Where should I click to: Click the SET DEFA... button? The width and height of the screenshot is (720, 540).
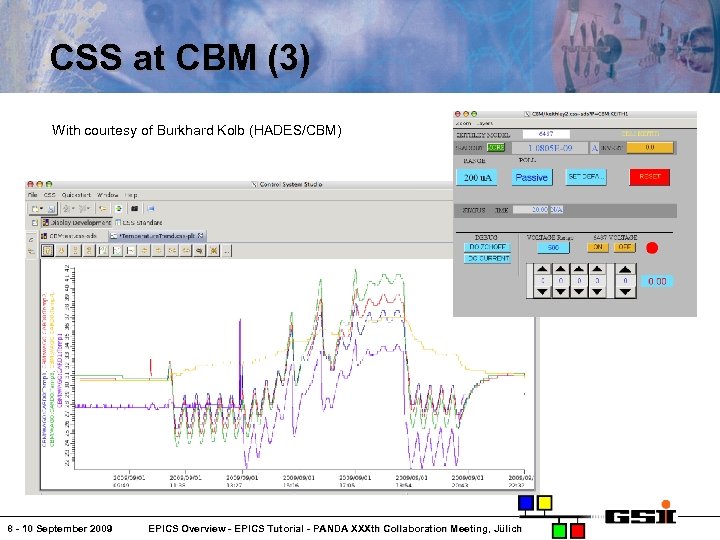click(586, 177)
